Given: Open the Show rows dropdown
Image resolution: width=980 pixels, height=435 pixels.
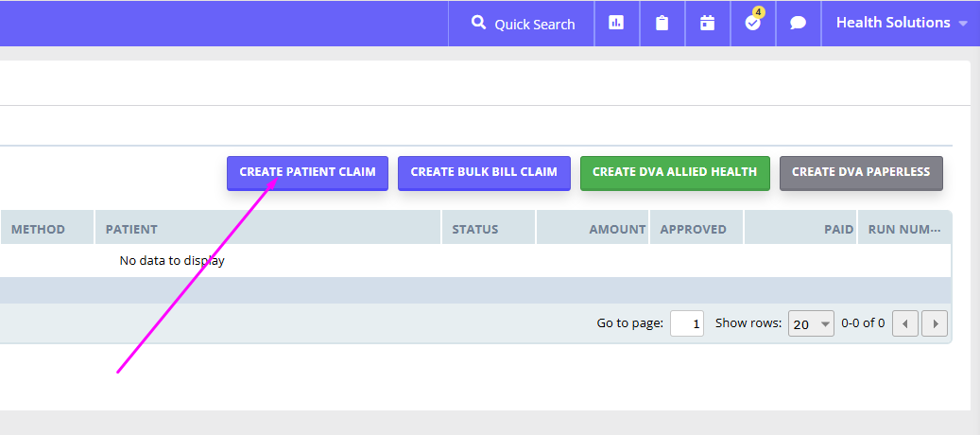Looking at the screenshot, I should click(811, 323).
